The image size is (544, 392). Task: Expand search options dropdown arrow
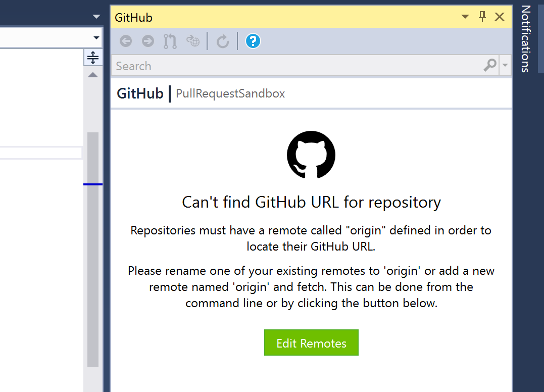point(505,65)
